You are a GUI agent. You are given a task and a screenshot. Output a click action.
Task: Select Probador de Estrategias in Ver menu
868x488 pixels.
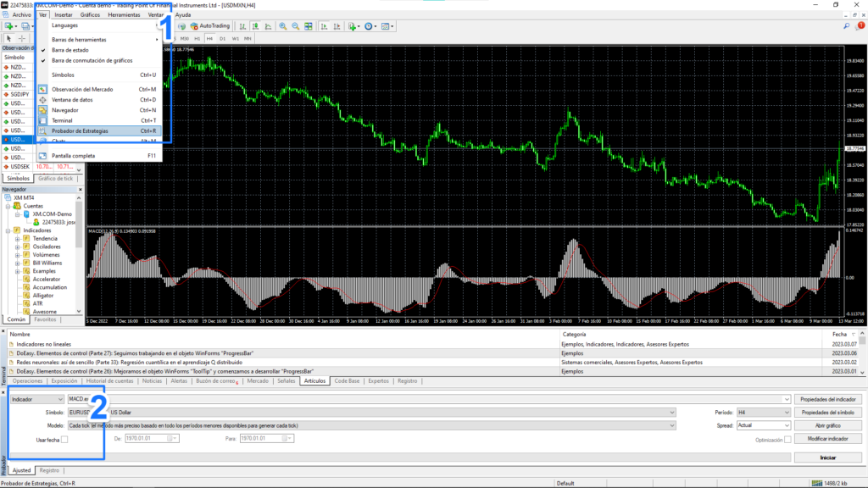(x=100, y=131)
